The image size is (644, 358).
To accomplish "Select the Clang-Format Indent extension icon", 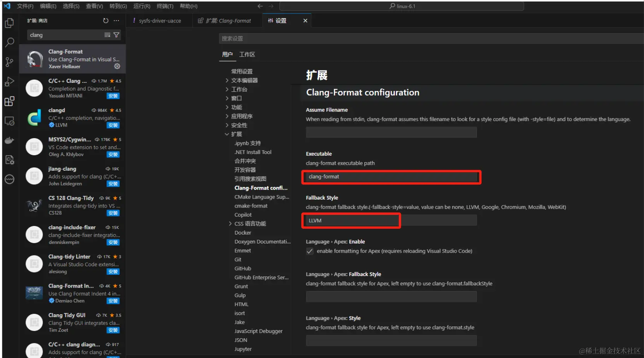I will click(x=34, y=293).
